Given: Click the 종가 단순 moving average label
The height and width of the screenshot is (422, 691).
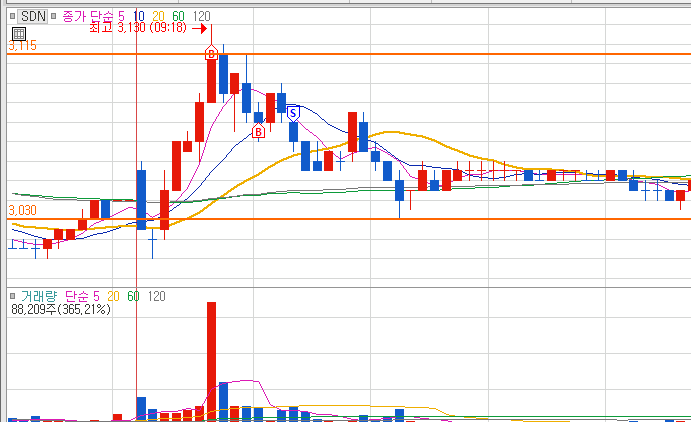Looking at the screenshot, I should 87,17.
